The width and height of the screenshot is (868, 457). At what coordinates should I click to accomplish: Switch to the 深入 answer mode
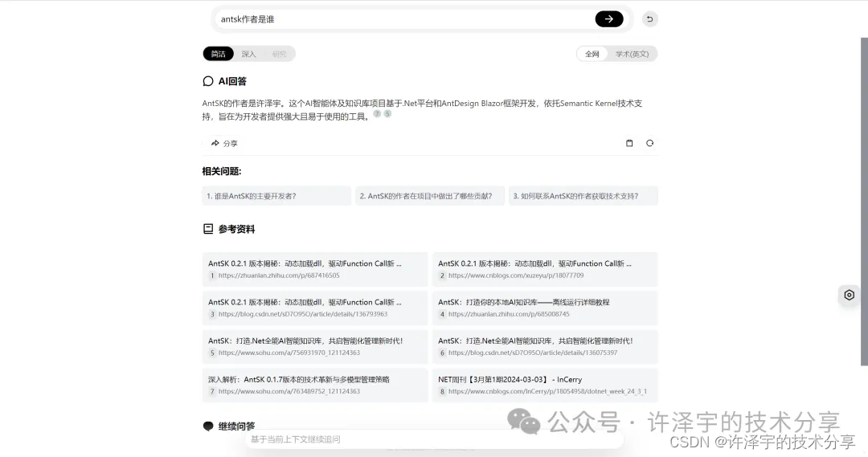click(248, 54)
